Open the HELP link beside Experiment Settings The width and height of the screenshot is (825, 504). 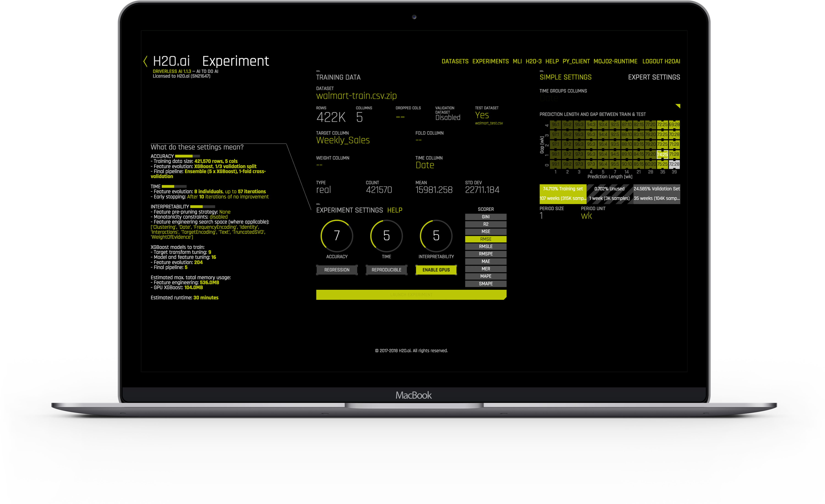click(395, 210)
